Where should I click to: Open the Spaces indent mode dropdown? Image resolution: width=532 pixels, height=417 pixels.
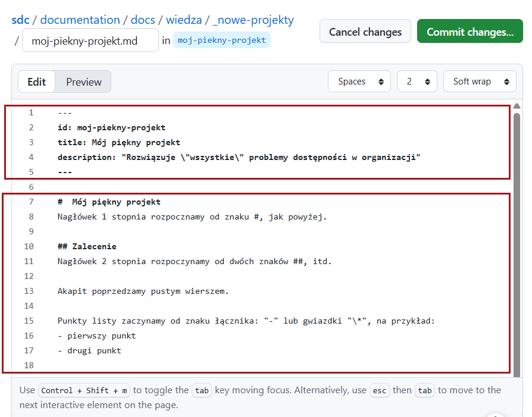(359, 81)
